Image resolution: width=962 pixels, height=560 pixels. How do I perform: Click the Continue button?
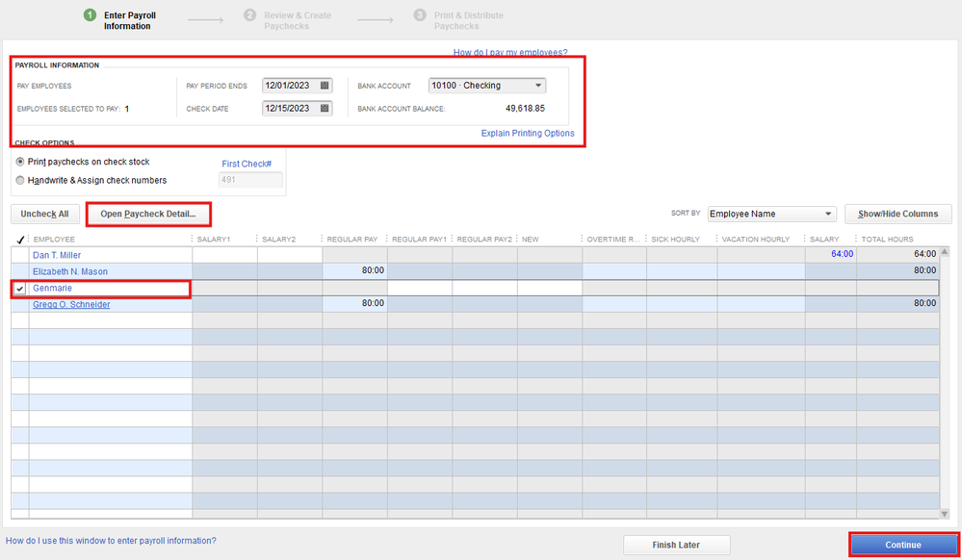[x=903, y=545]
